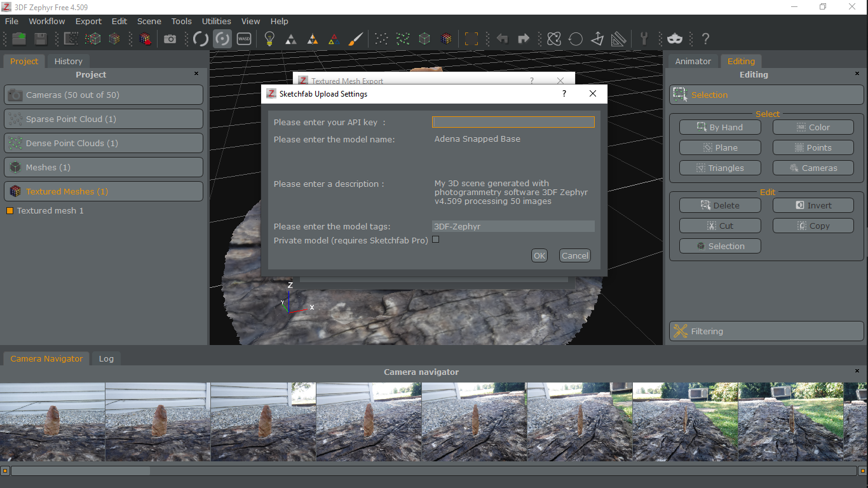Click the camera navigator horizontal scrollbar thumb
Screen dimensions: 868x488
coord(81,471)
